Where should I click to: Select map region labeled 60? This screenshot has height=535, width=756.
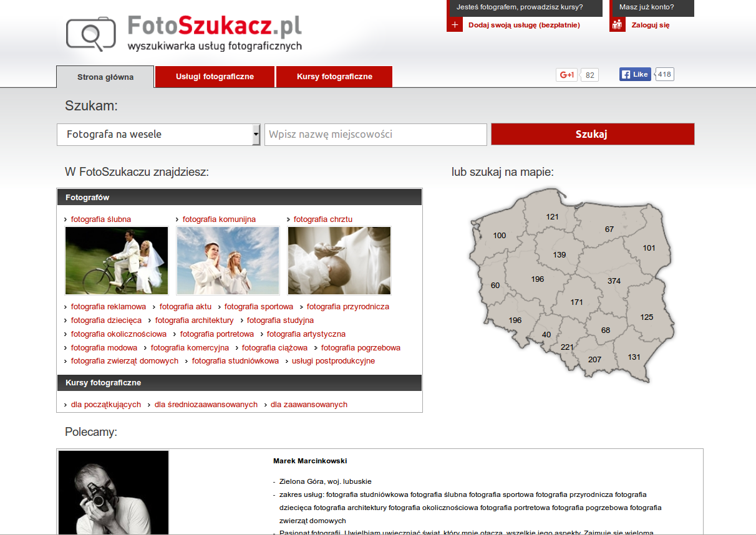coord(495,286)
